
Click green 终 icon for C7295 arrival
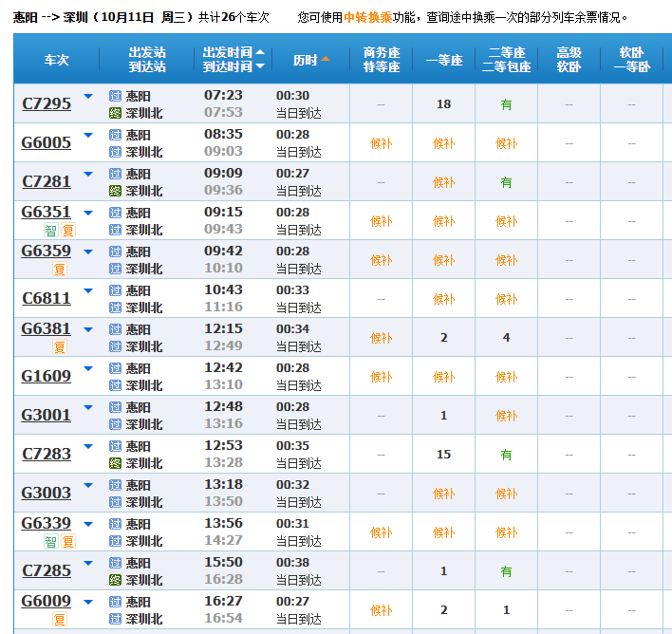[115, 113]
